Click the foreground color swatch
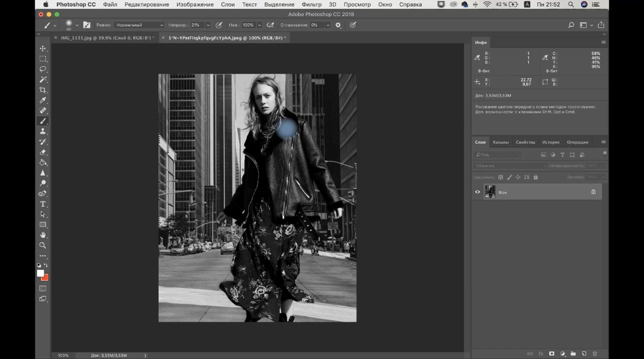644x359 pixels. coord(40,273)
